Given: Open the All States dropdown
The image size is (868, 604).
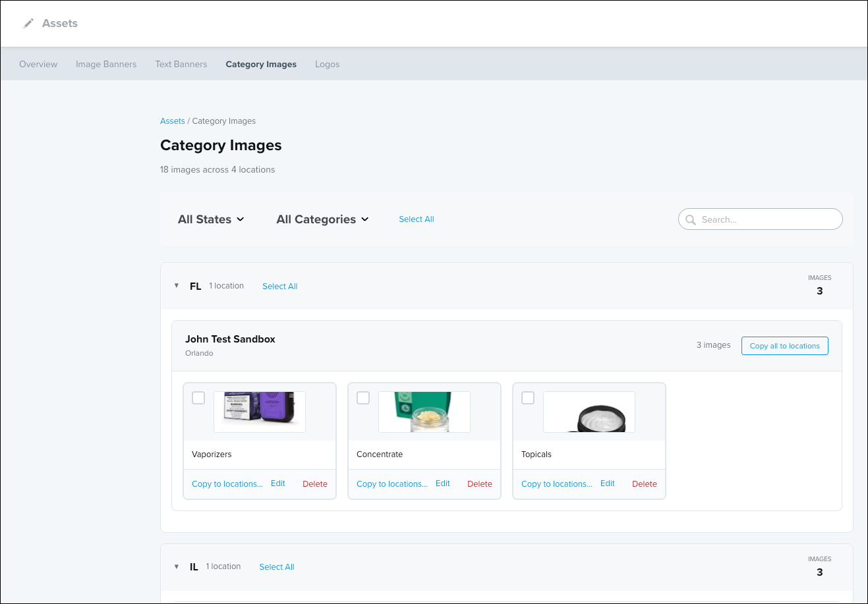Looking at the screenshot, I should pyautogui.click(x=211, y=219).
